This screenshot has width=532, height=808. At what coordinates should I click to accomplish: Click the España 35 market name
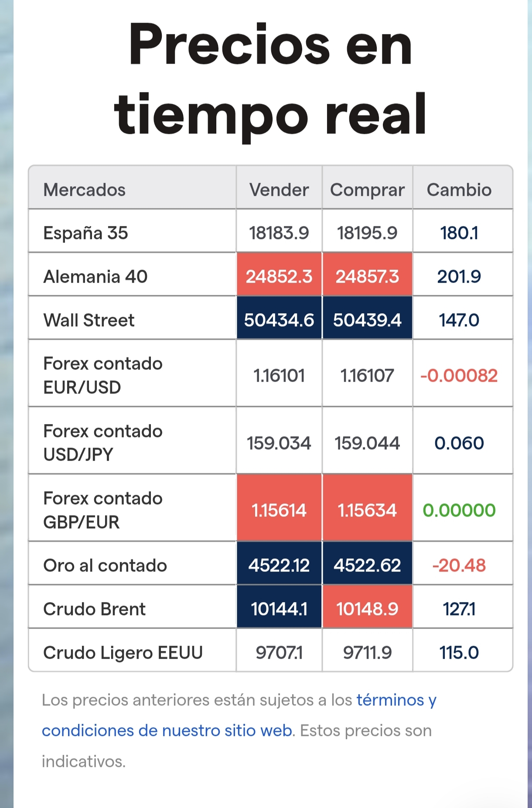(x=85, y=233)
